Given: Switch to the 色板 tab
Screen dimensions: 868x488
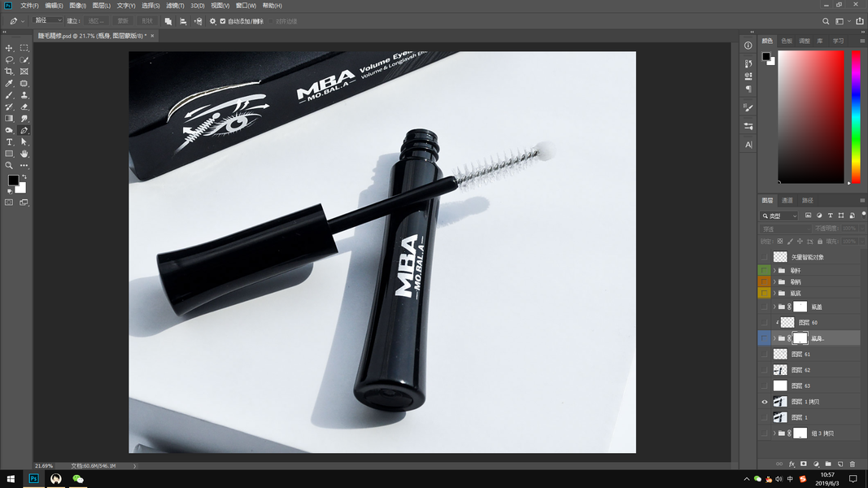Looking at the screenshot, I should [787, 41].
